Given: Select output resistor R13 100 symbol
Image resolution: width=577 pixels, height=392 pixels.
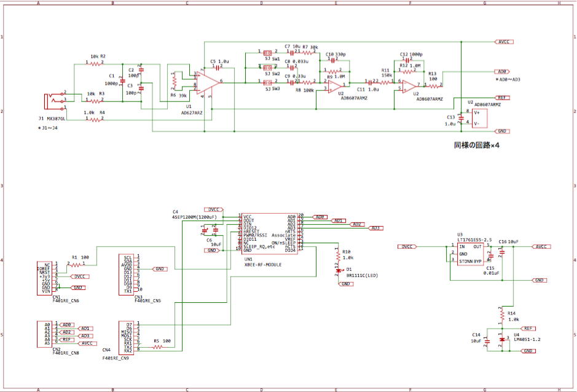Looking at the screenshot, I should 434,87.
